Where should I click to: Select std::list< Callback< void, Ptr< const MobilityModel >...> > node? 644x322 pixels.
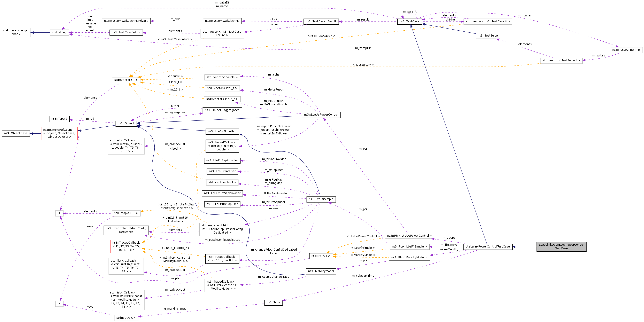pyautogui.click(x=126, y=300)
